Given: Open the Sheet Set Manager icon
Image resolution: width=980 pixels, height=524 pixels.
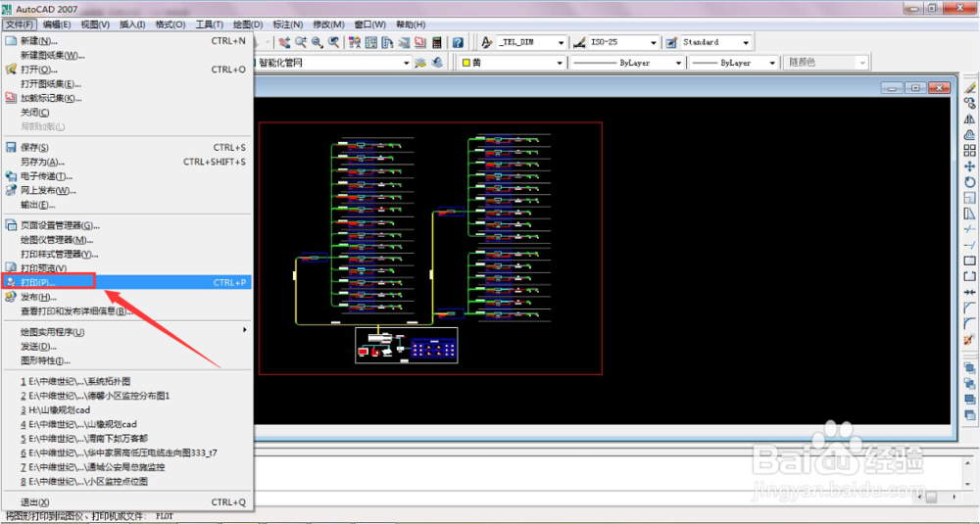Looking at the screenshot, I should pyautogui.click(x=404, y=42).
